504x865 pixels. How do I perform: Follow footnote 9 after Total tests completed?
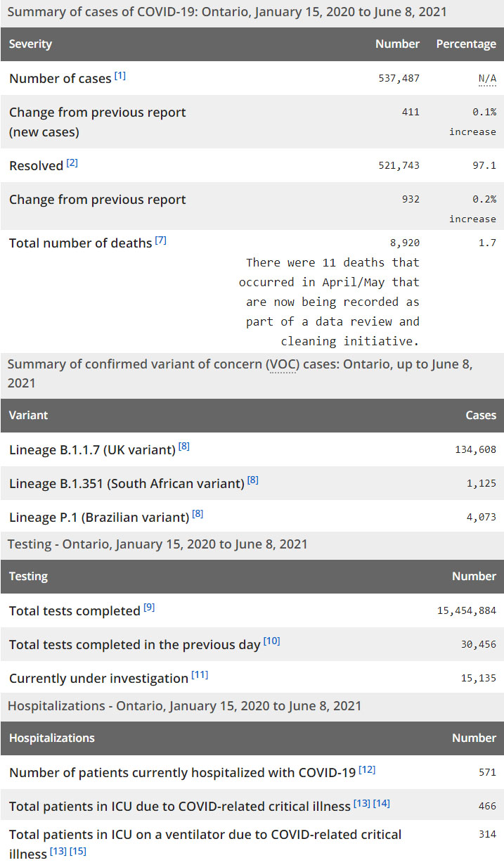[x=149, y=608]
